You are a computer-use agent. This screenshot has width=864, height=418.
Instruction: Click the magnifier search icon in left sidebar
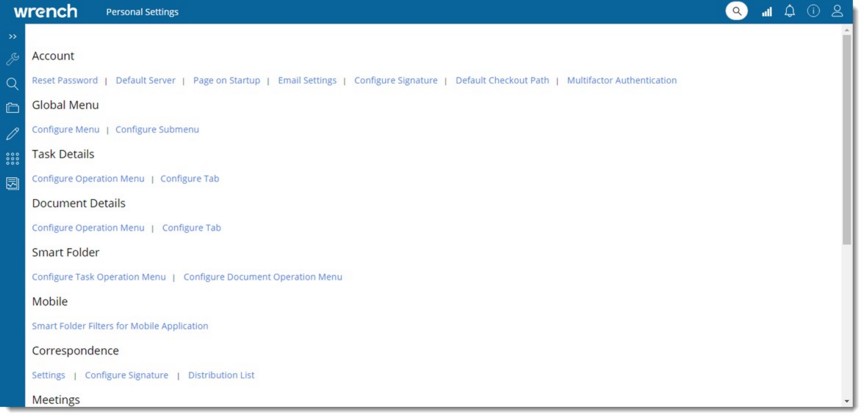pos(12,84)
